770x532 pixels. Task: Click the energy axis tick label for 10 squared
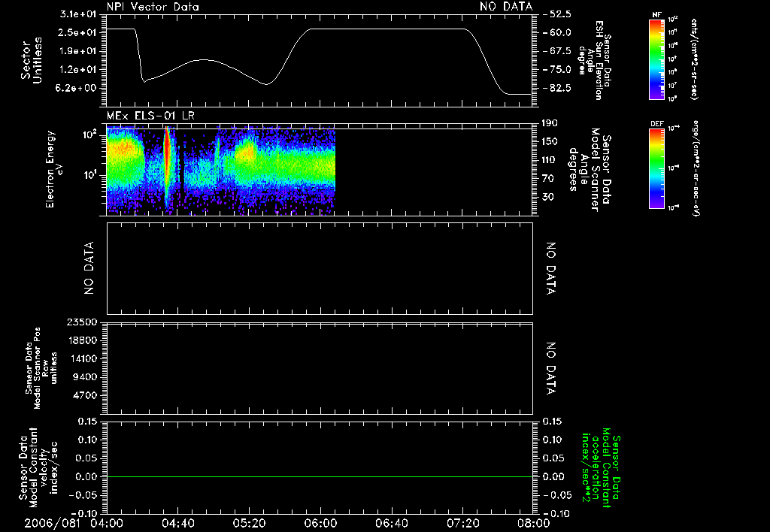click(89, 135)
